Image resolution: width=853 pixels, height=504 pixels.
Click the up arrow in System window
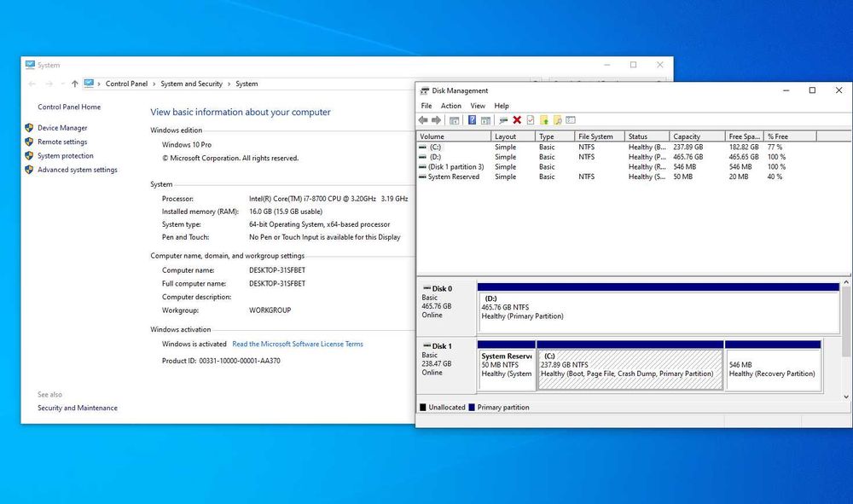coord(74,84)
